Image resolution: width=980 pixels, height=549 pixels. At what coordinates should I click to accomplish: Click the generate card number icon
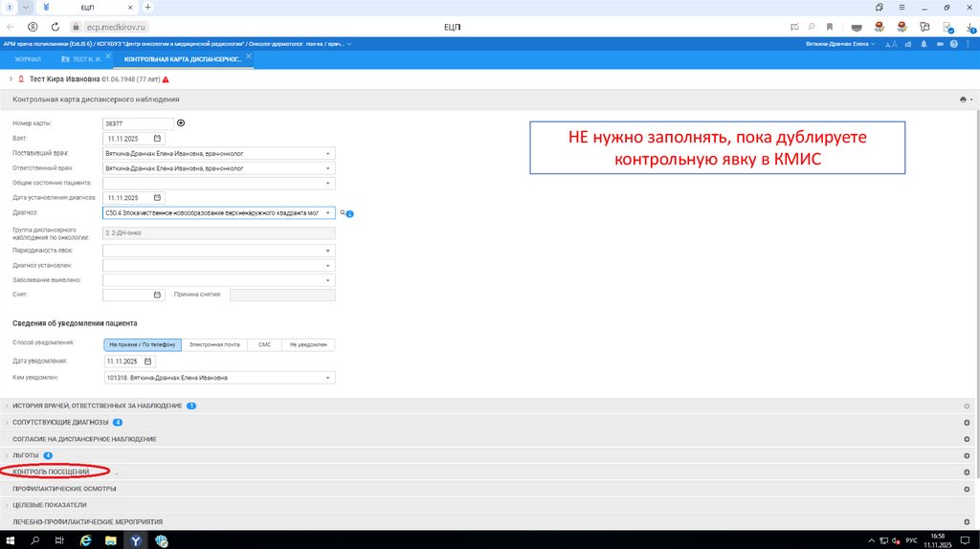click(181, 123)
